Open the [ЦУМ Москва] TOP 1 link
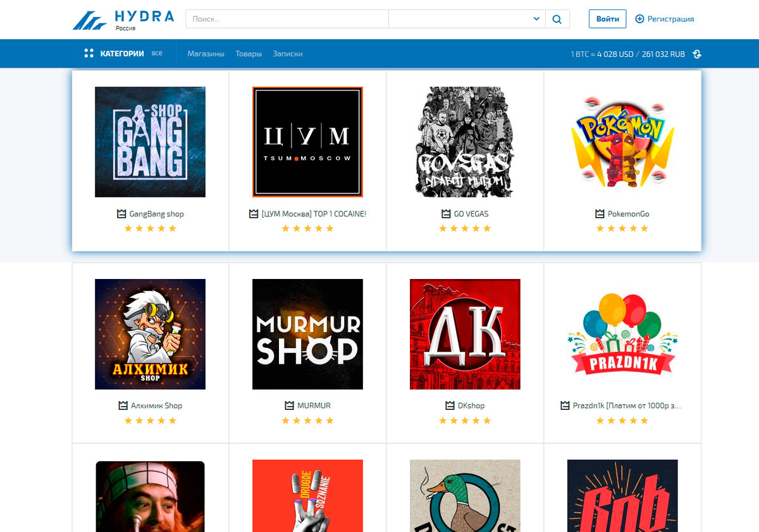The height and width of the screenshot is (532, 759). (x=314, y=214)
